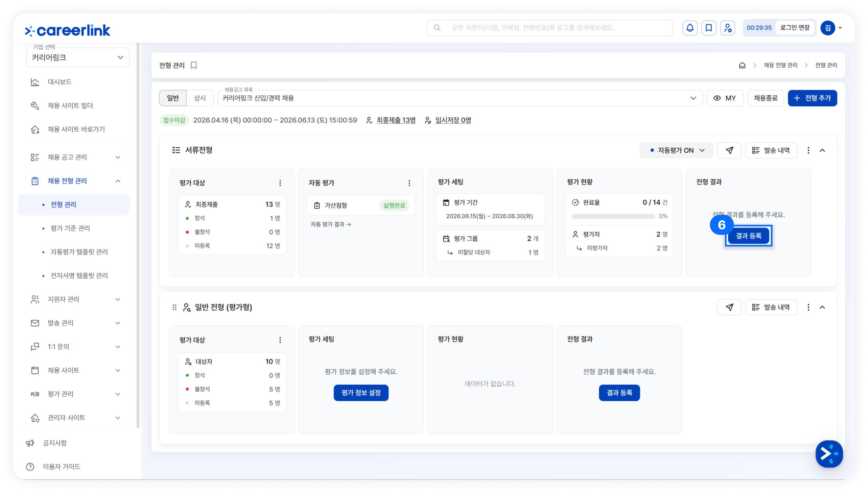Open the profile dropdown arrow
Screen dimensions: 868x493
840,28
